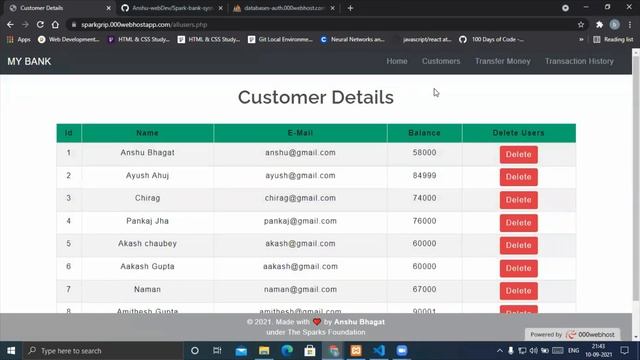Image resolution: width=640 pixels, height=360 pixels.
Task: Click the MY BANK brand logo
Action: 29,61
